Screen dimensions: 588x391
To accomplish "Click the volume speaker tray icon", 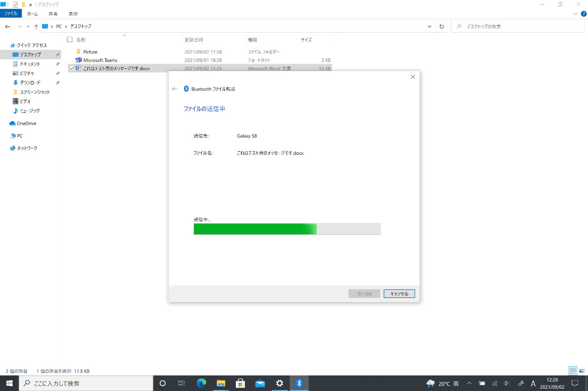I will pyautogui.click(x=507, y=384).
